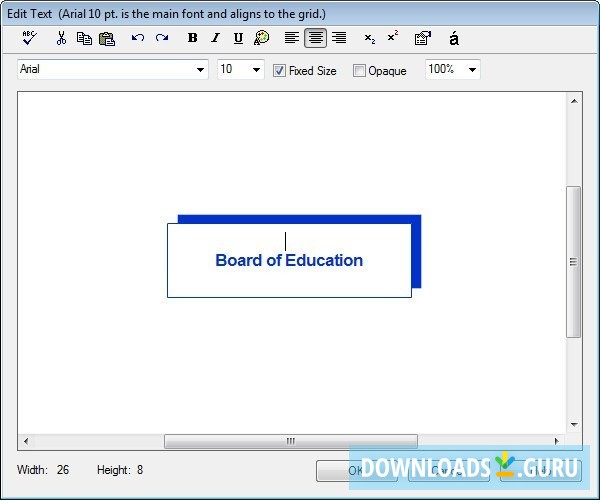Toggle bold formatting
The image size is (600, 500).
click(x=192, y=37)
